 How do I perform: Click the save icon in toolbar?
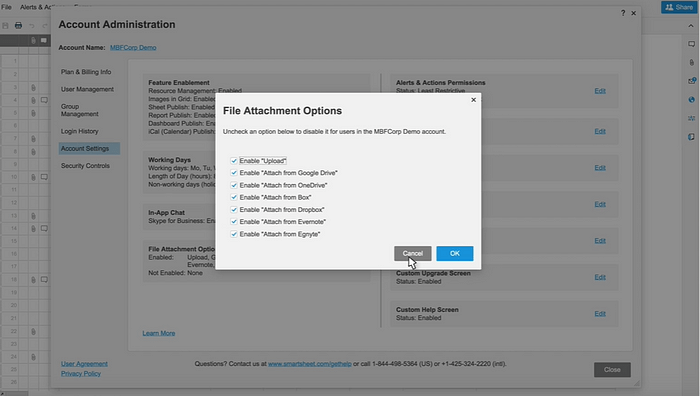pos(5,25)
